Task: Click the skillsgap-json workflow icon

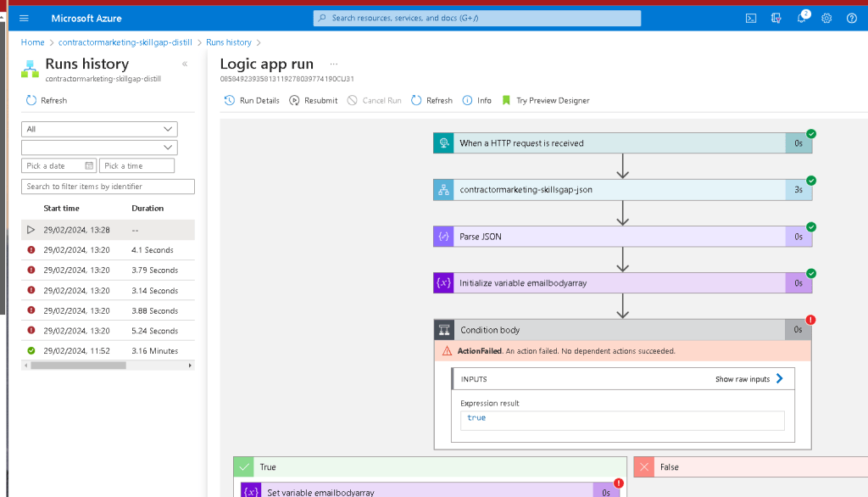Action: (x=443, y=189)
